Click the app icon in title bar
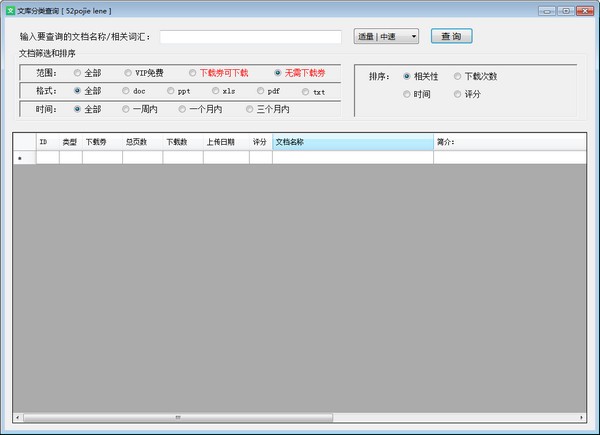This screenshot has height=435, width=600. 10,10
